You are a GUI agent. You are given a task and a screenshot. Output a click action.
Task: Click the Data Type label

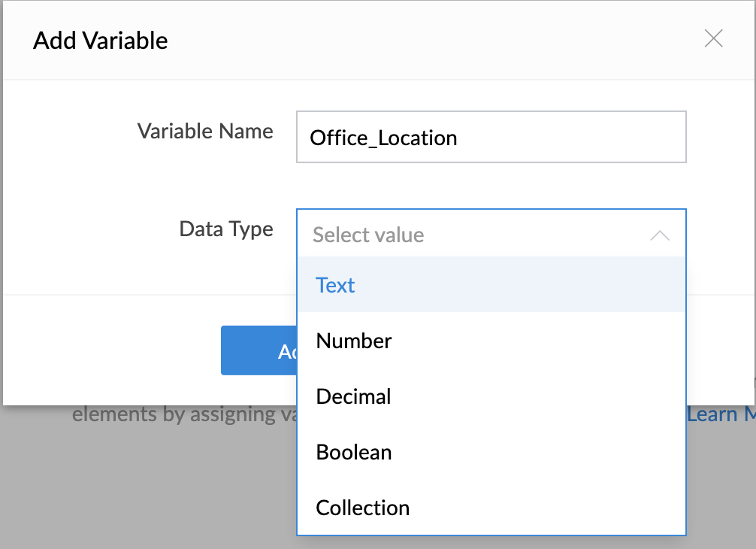(225, 229)
